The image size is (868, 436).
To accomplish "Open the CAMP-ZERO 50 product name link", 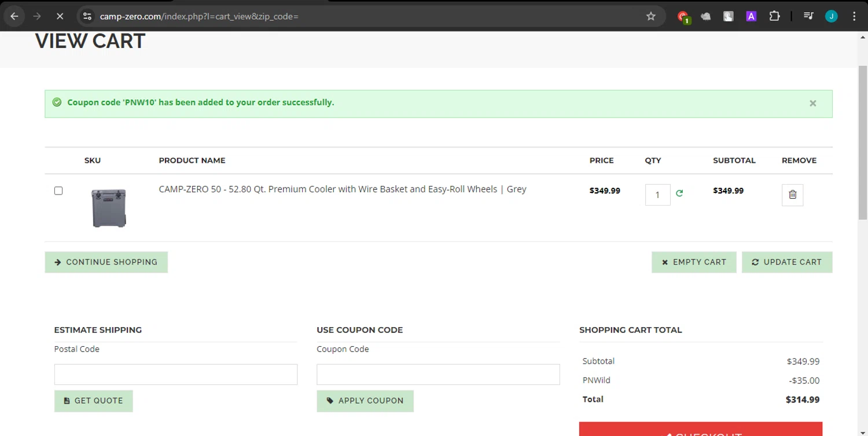I will tap(343, 189).
